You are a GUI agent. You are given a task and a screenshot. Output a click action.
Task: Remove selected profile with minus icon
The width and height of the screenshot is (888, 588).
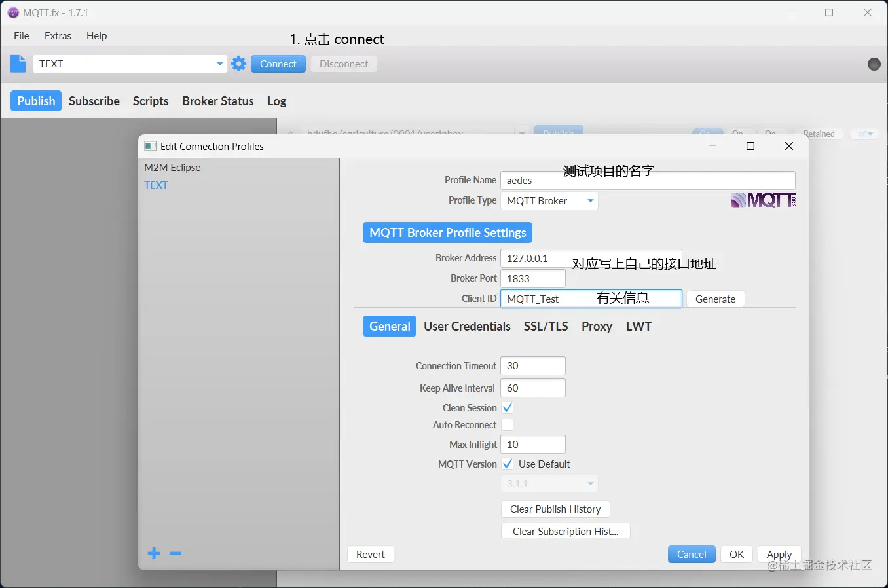click(x=176, y=553)
